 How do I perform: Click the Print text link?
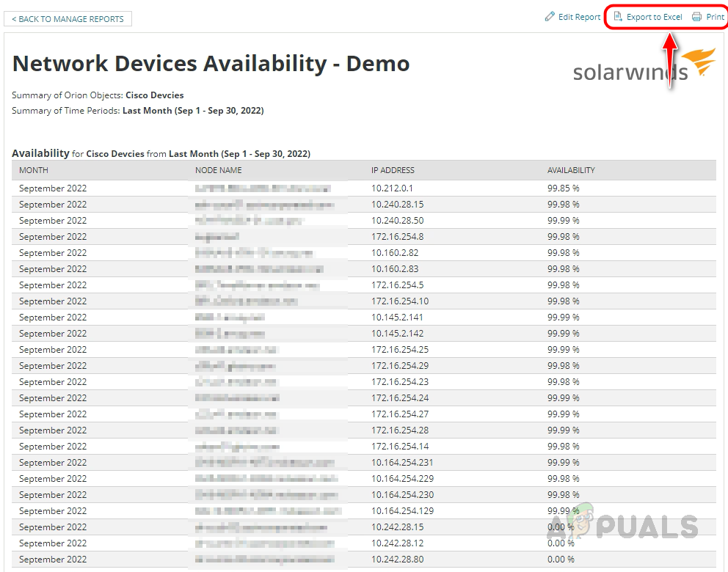715,17
